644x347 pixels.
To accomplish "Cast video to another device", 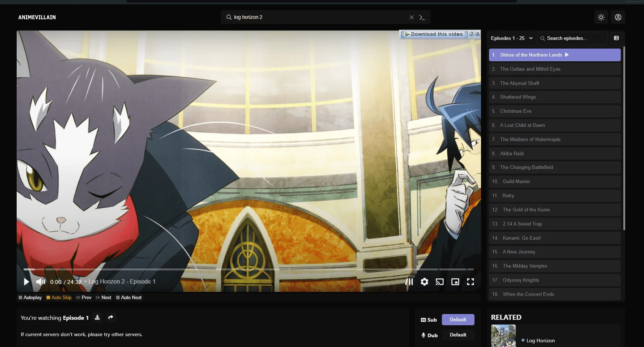I will click(x=439, y=282).
